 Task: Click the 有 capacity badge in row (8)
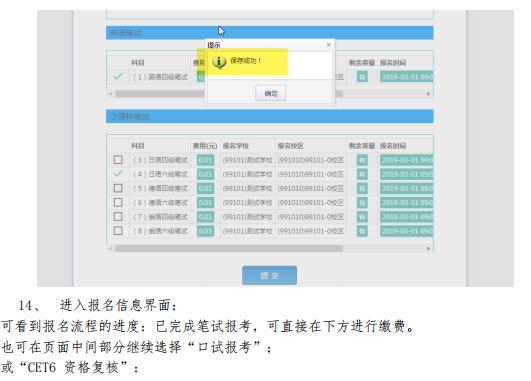point(362,231)
